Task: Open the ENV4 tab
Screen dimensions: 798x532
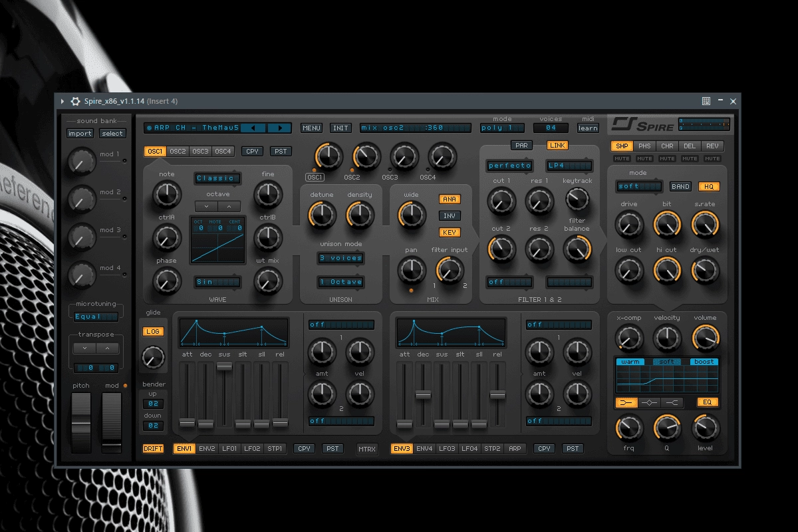Action: (424, 449)
